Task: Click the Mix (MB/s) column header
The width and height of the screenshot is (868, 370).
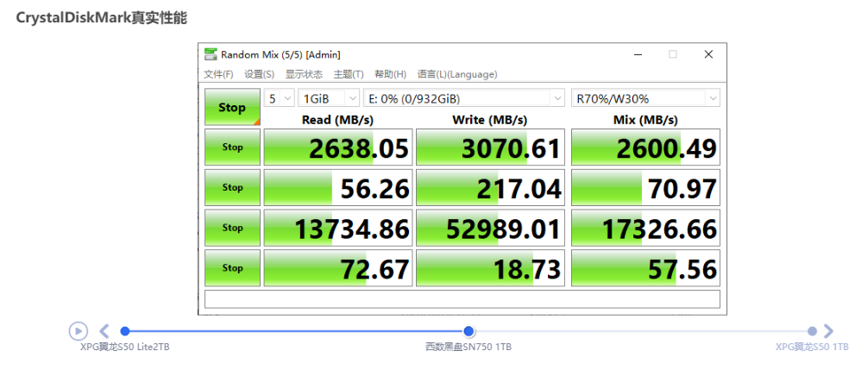Action: point(645,120)
